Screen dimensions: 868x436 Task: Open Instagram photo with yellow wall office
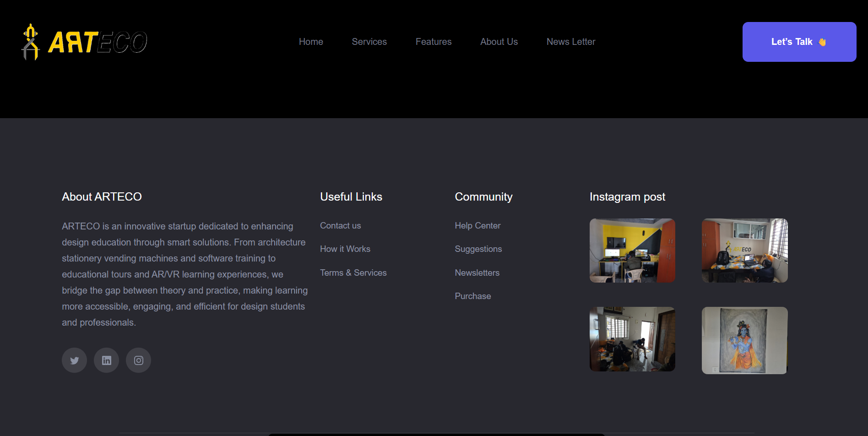pyautogui.click(x=632, y=251)
